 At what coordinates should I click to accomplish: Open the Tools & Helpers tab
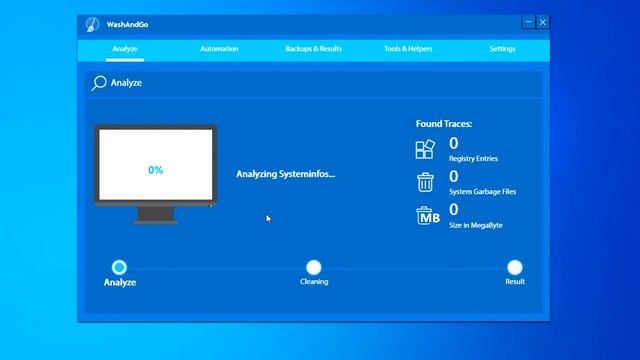point(408,49)
